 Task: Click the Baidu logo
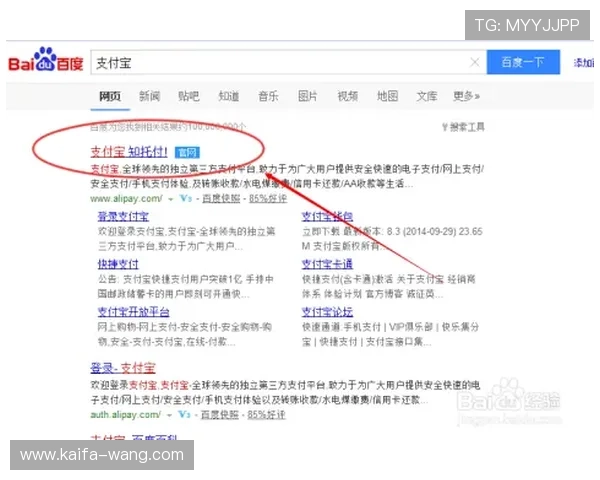point(46,60)
